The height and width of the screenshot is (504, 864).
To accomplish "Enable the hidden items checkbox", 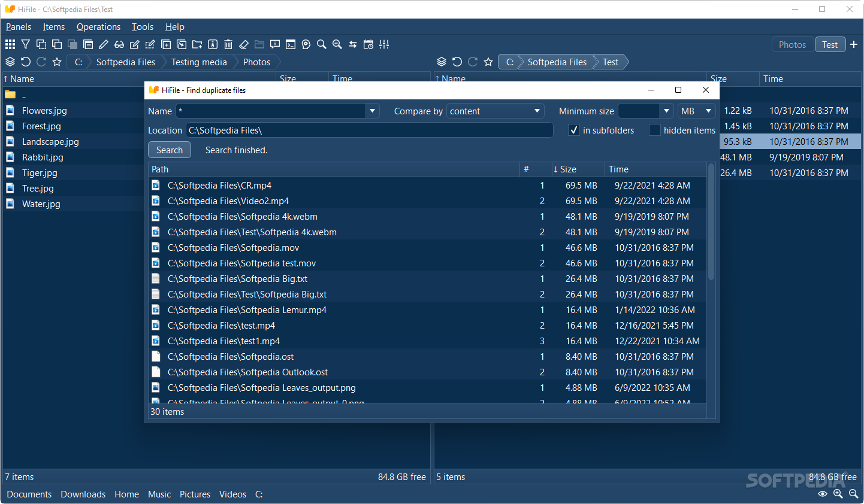I will (x=655, y=130).
